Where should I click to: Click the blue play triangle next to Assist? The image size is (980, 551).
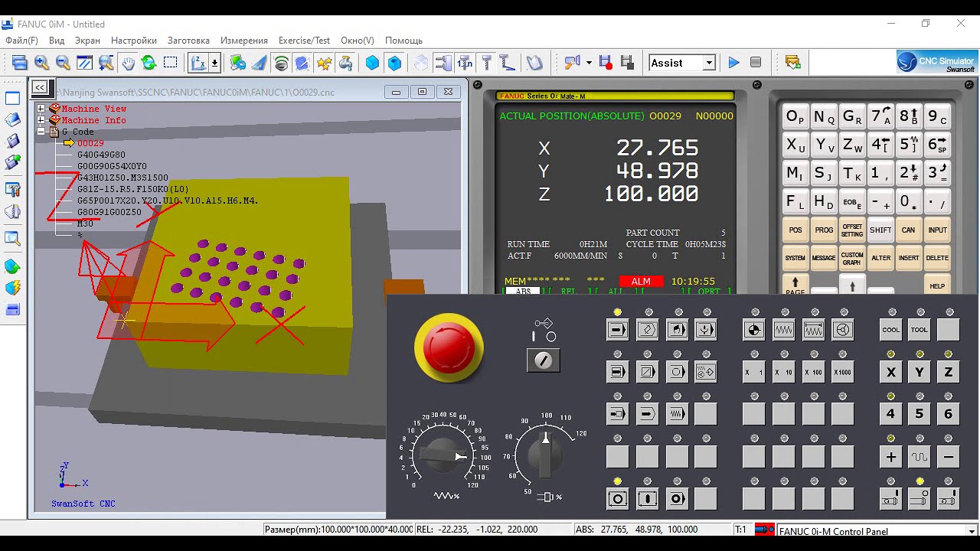[733, 63]
